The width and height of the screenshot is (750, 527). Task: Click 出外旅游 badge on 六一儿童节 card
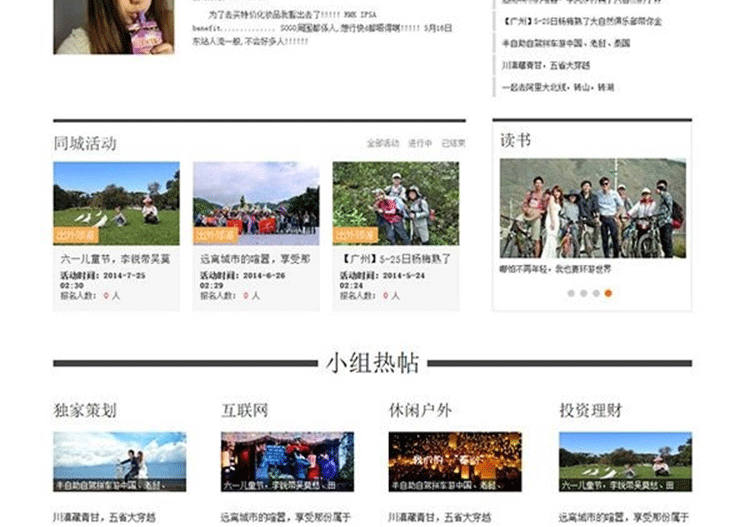point(76,235)
